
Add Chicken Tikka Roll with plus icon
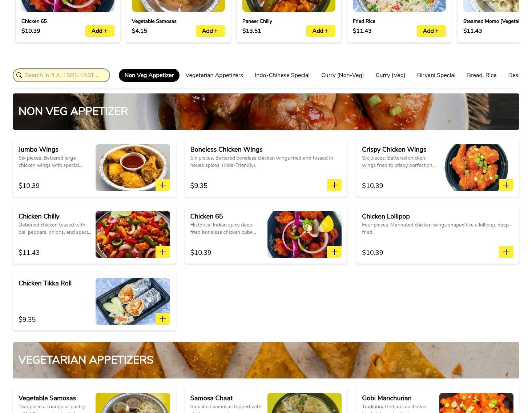click(x=163, y=319)
